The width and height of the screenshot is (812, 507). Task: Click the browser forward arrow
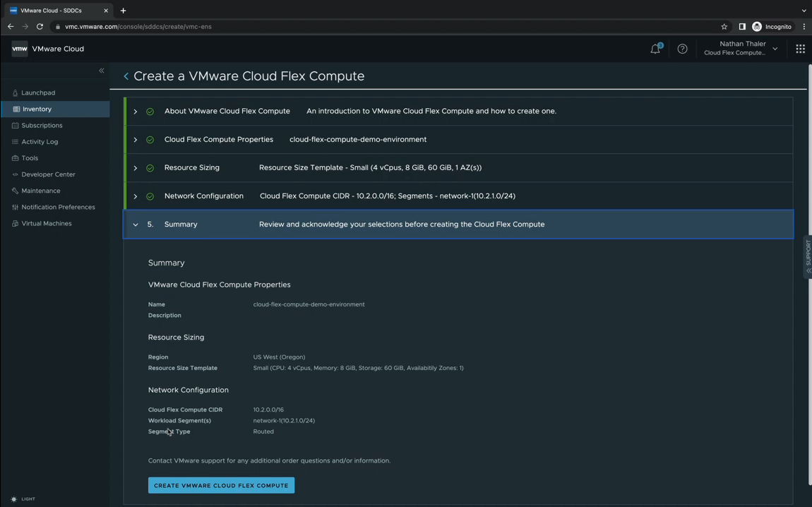click(x=25, y=26)
